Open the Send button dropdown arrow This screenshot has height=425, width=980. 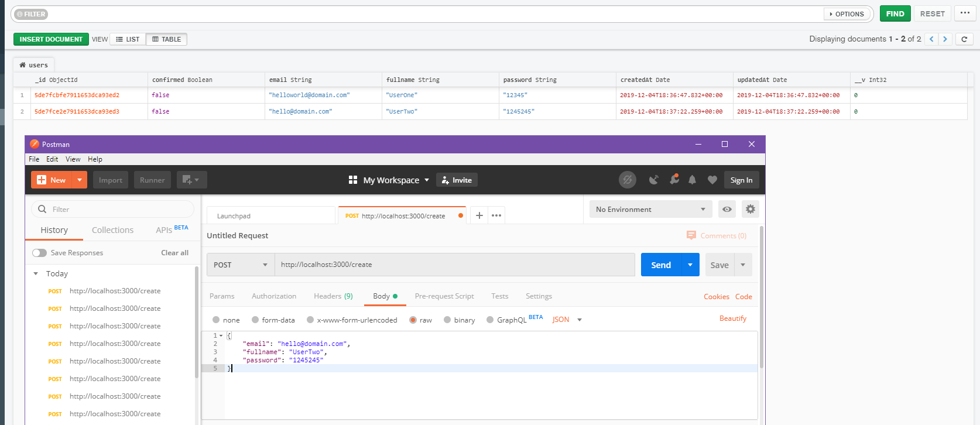point(690,265)
